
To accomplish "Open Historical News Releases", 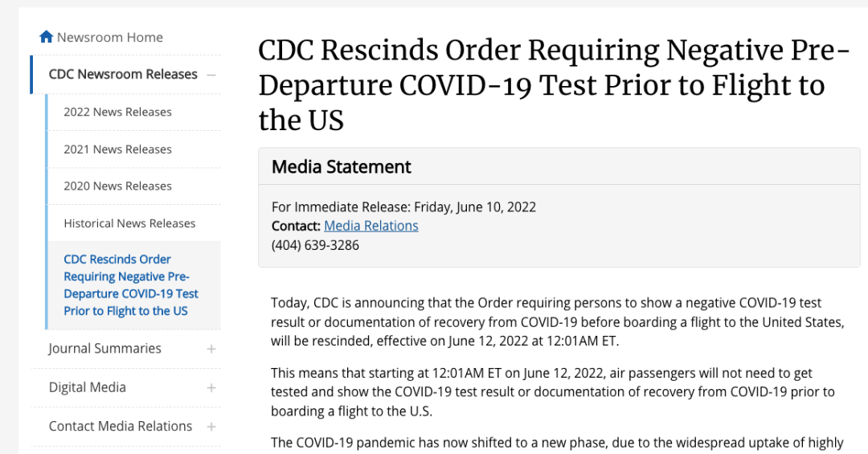I will 129,223.
